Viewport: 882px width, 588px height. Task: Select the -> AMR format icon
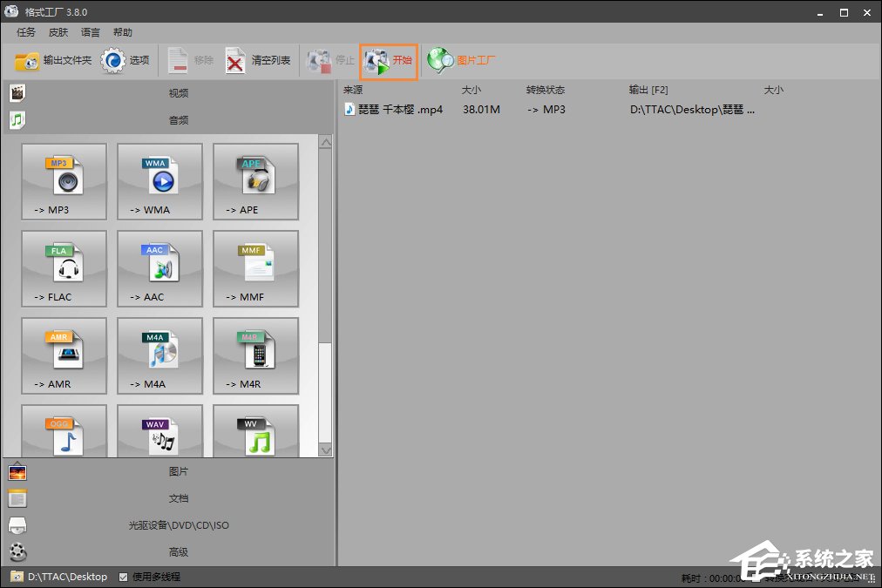64,355
